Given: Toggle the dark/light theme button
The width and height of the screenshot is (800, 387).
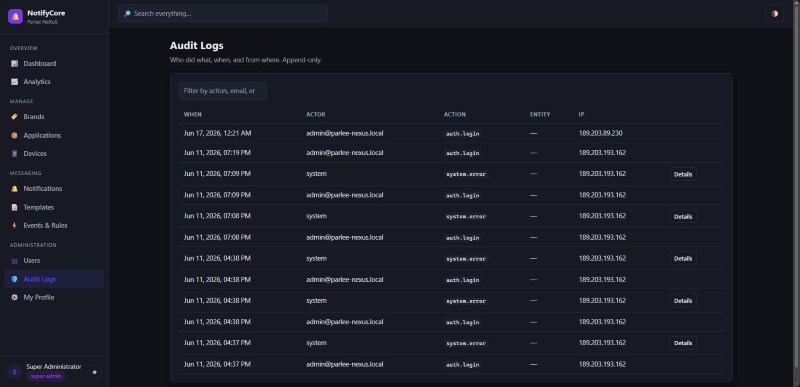Looking at the screenshot, I should (x=774, y=14).
